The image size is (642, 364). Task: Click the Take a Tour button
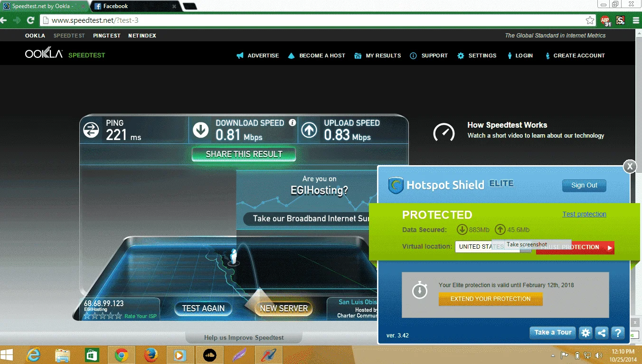click(553, 333)
